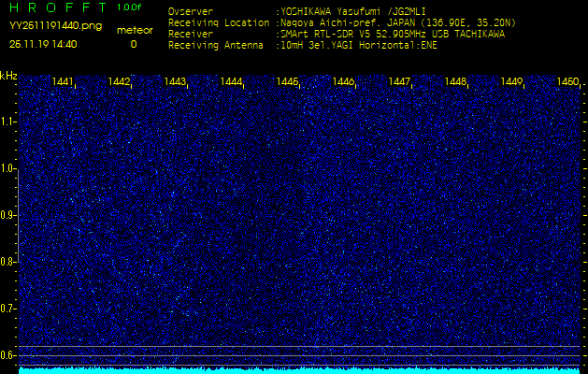Screen dimensions: 588x374
Task: Select the file name YY2511191440.png
Action: point(55,26)
